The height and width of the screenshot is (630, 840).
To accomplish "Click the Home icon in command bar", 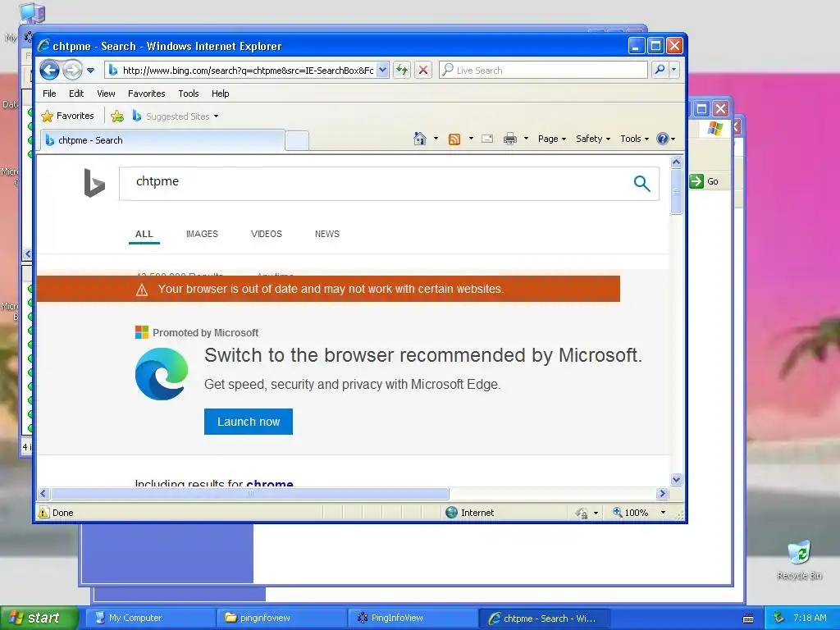I will [420, 139].
